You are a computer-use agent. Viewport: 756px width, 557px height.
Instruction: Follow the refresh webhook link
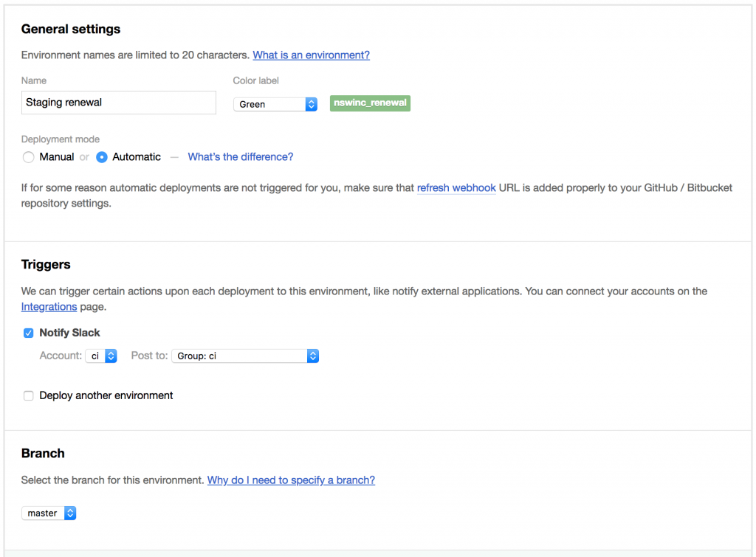coord(456,187)
